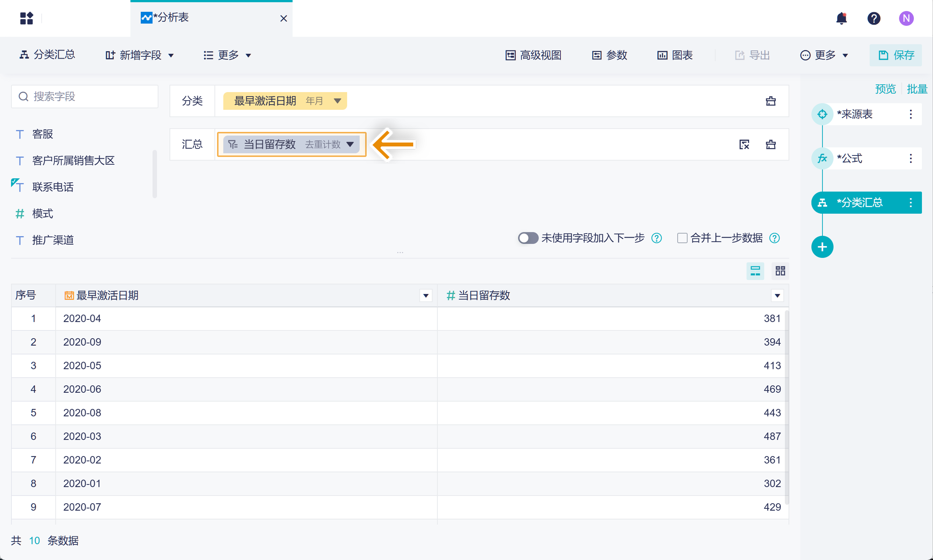933x560 pixels.
Task: Add a new step with plus button
Action: 822,247
